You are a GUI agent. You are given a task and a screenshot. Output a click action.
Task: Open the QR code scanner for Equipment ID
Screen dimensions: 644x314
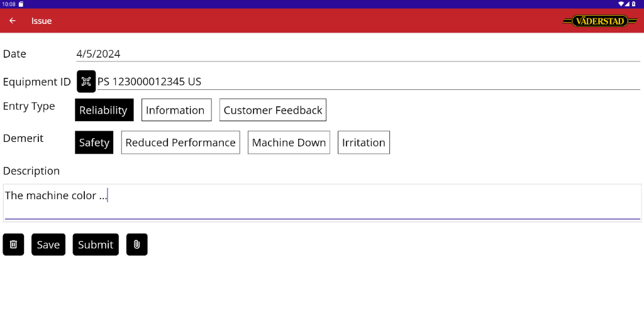pyautogui.click(x=86, y=81)
